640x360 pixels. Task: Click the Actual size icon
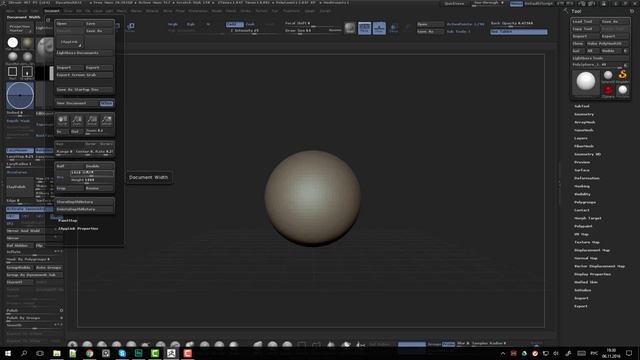[92, 120]
